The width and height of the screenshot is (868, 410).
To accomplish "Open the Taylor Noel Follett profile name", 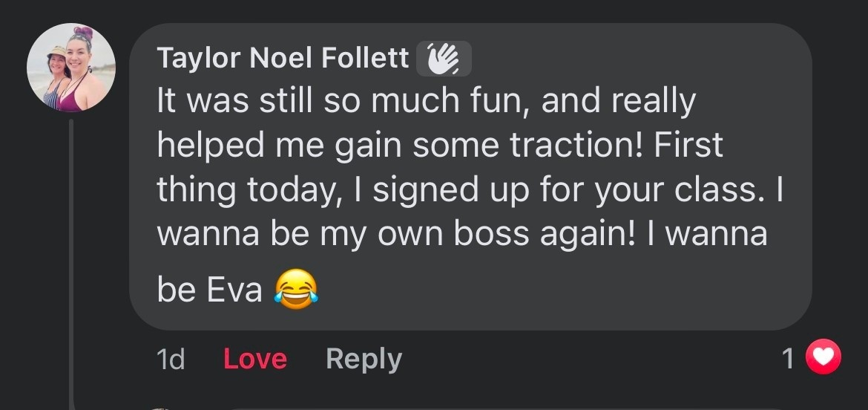I will (283, 58).
